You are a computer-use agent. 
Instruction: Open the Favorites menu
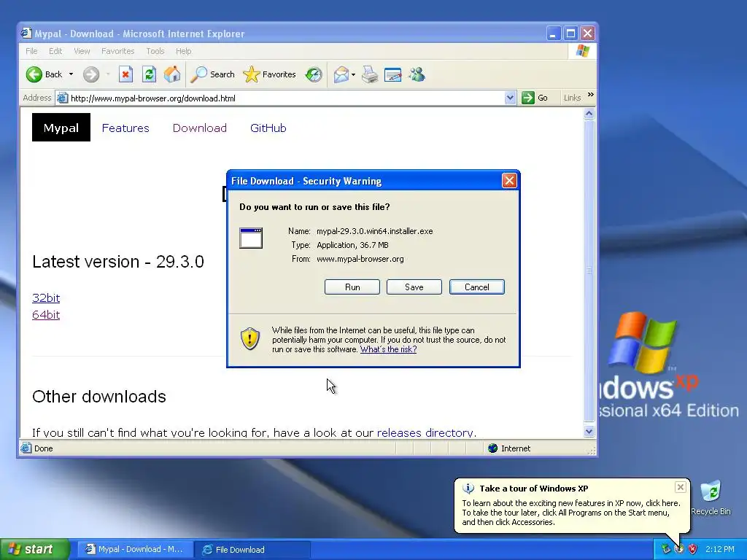tap(117, 51)
